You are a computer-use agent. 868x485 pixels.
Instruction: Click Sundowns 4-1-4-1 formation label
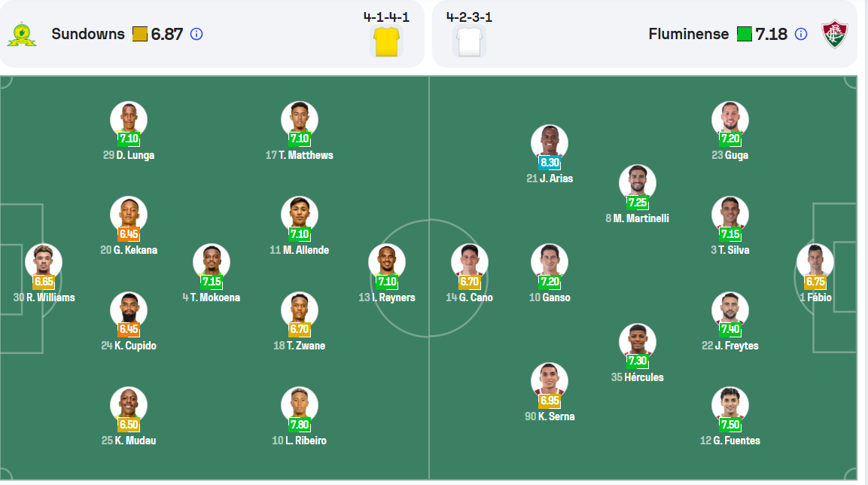tap(386, 17)
